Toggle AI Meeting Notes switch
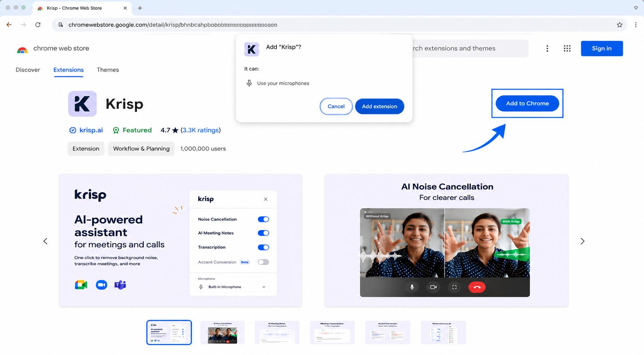The image size is (644, 355). (x=263, y=233)
